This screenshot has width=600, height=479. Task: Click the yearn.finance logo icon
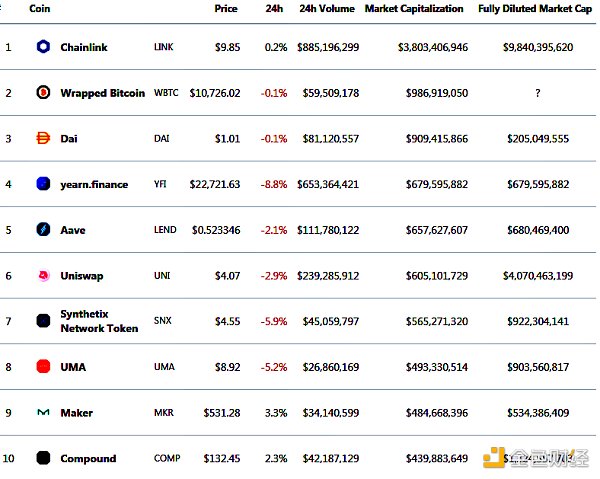pos(43,184)
